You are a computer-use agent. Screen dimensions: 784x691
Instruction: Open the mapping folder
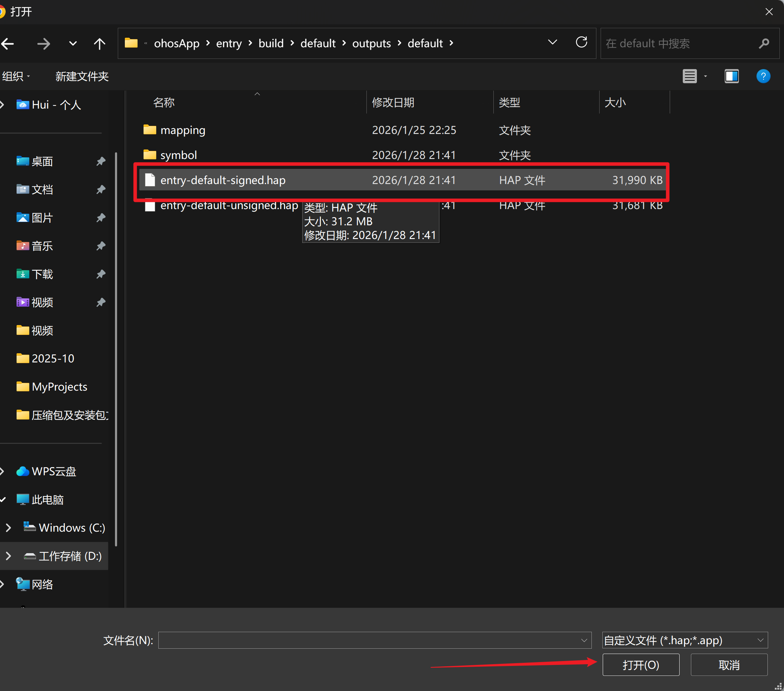click(x=183, y=130)
